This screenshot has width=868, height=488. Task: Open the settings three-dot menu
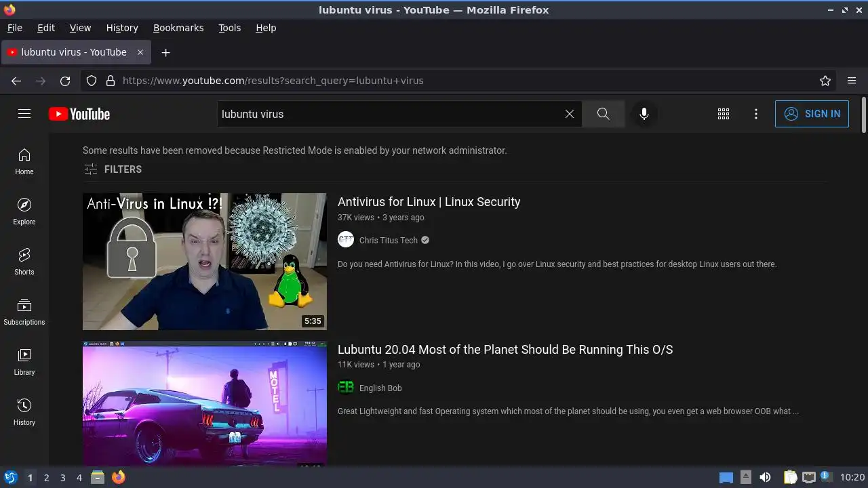(x=756, y=114)
